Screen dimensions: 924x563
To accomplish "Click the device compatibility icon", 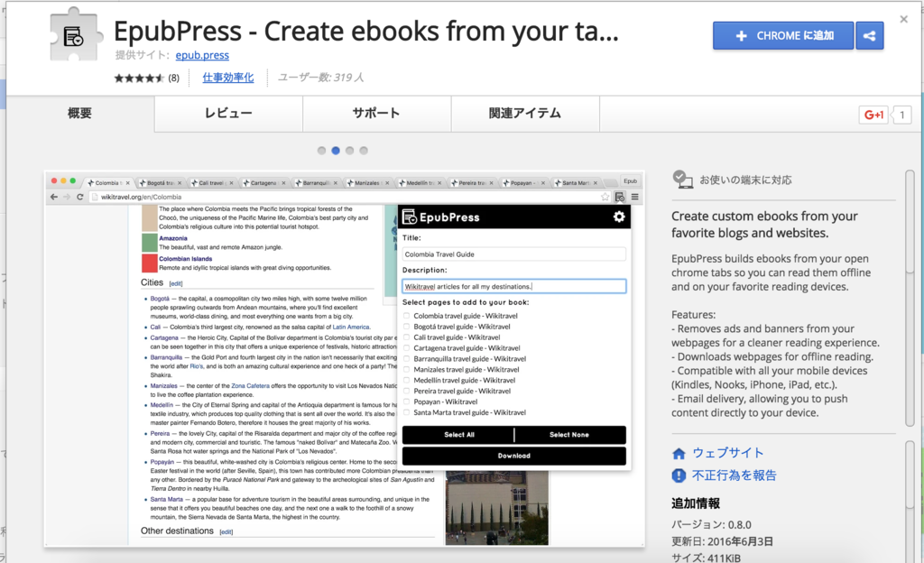I will point(682,179).
